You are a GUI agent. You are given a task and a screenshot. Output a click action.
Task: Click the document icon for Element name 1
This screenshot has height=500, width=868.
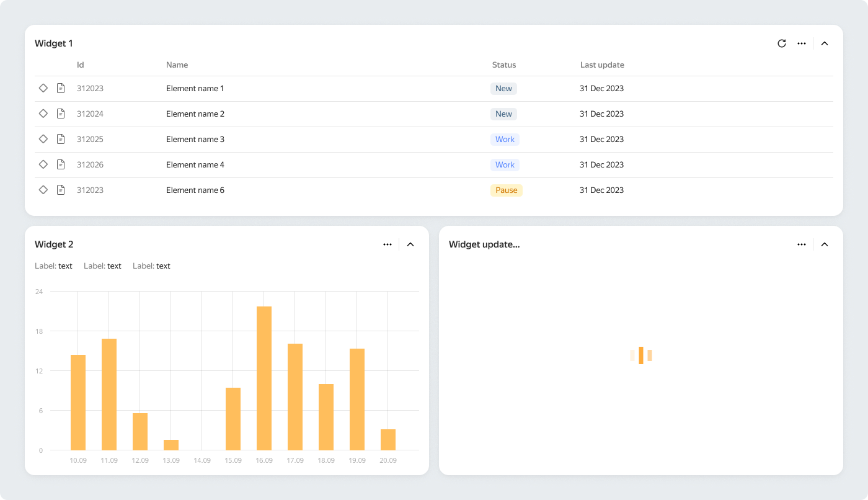click(61, 89)
